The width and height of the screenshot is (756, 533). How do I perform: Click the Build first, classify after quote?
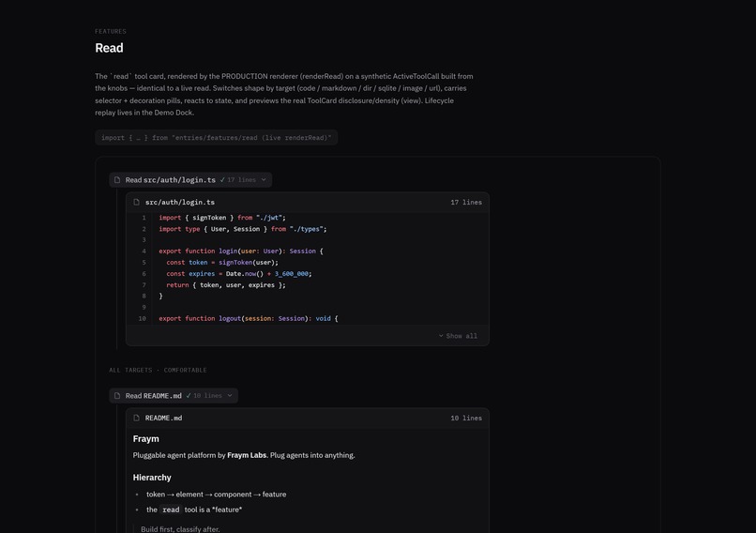tap(180, 528)
